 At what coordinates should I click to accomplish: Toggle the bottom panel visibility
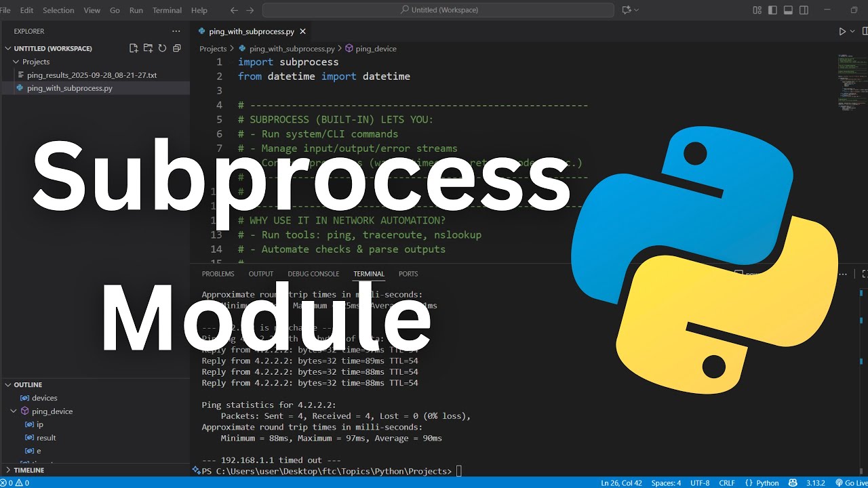[788, 10]
